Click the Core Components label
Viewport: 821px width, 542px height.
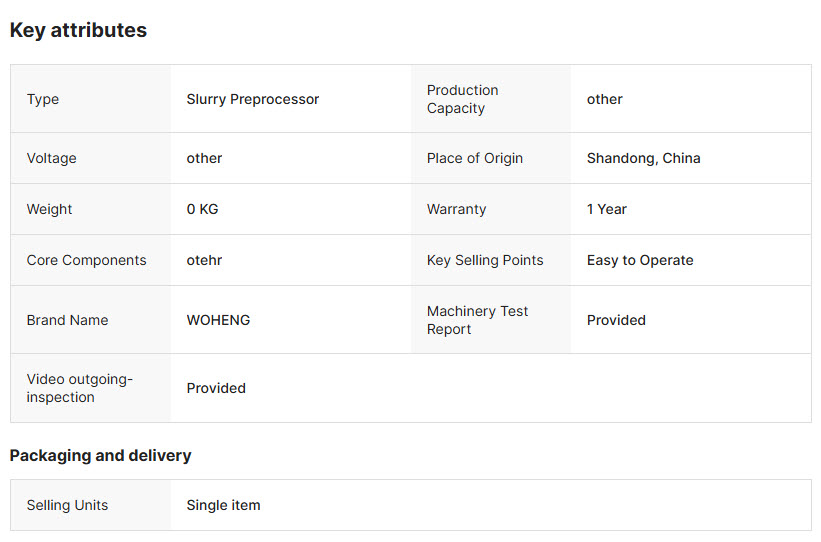pos(86,260)
